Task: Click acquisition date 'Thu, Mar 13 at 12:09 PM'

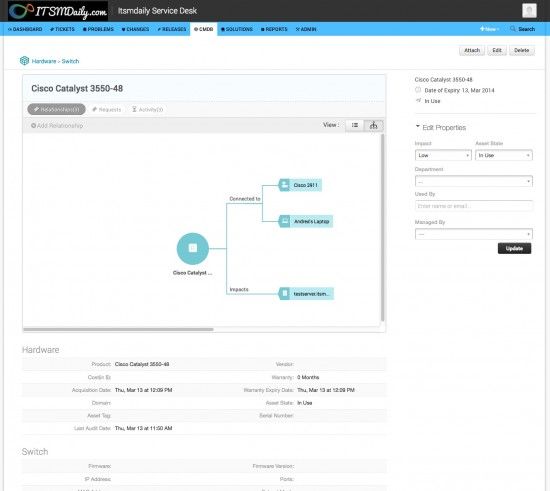Action: tap(143, 390)
